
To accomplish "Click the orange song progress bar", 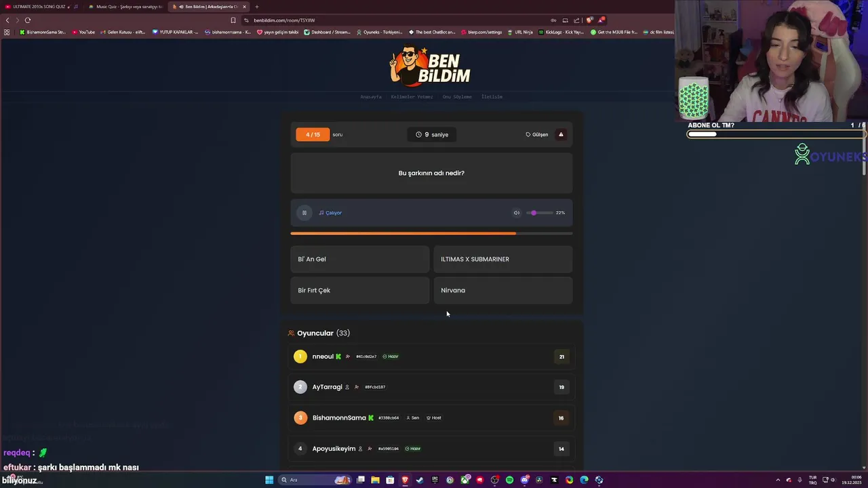I will point(431,233).
